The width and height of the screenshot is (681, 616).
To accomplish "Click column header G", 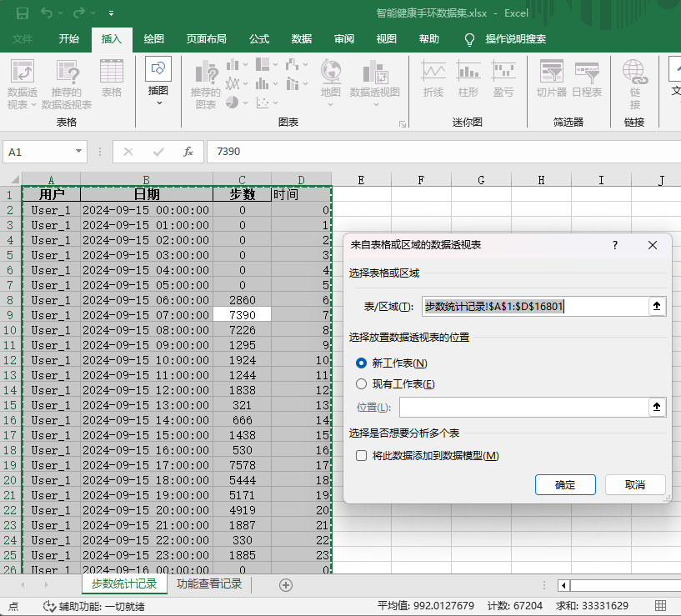I will (481, 180).
